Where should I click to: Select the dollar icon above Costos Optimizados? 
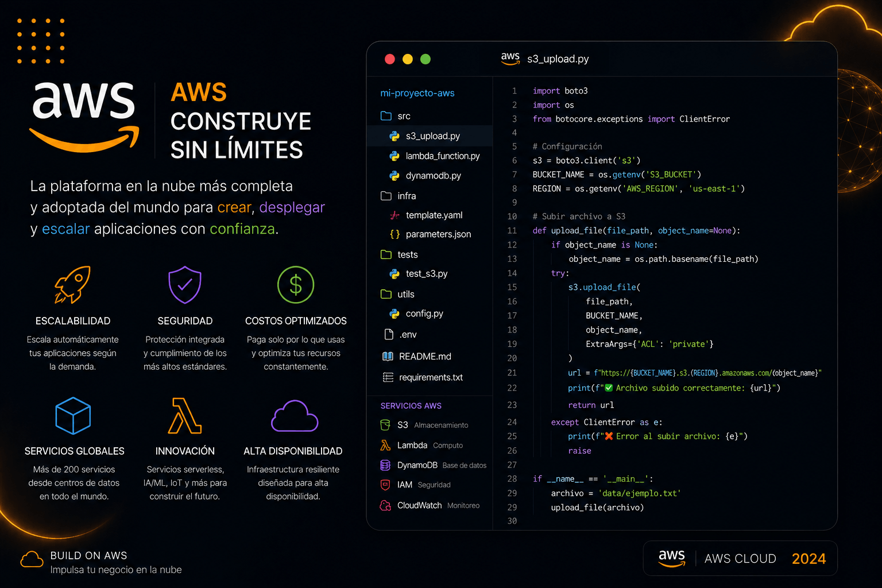[296, 284]
